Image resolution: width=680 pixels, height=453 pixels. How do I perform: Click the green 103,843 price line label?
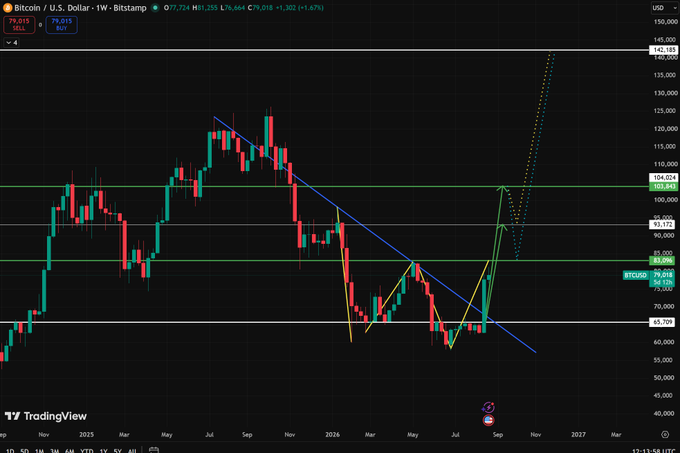pos(663,186)
